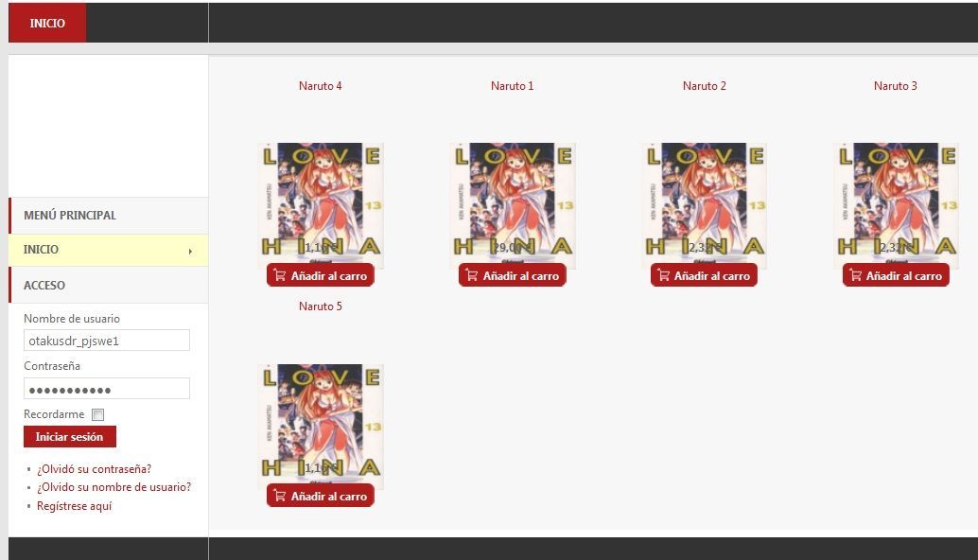Screen dimensions: 978x560
Task: Click cart icon under Naruto 5
Action: point(279,496)
